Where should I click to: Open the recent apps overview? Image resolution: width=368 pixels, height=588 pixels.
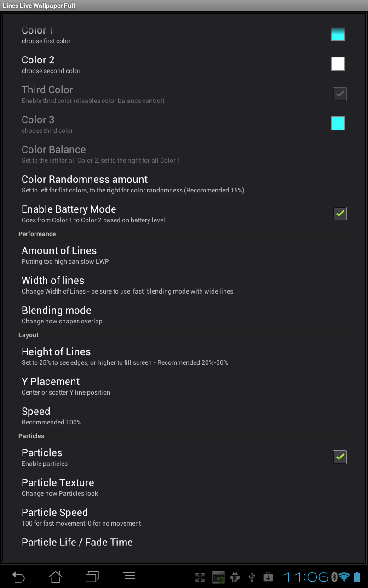coord(92,577)
